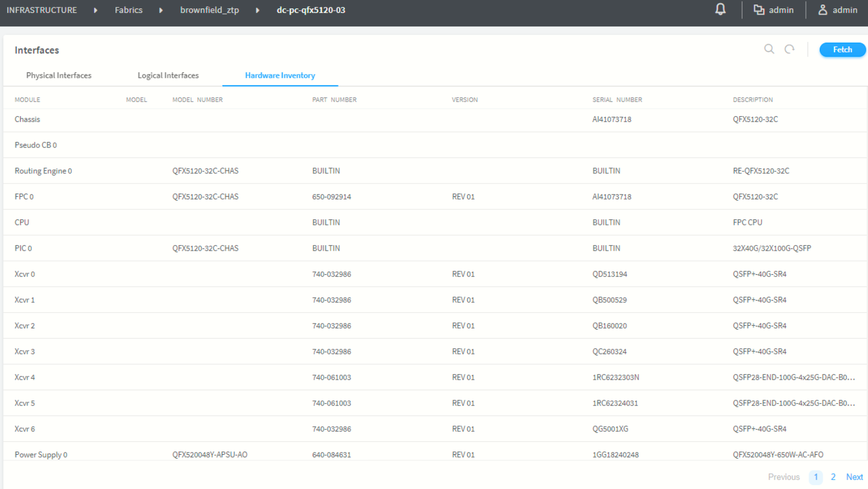Click the search magnifier icon in Interfaces
The width and height of the screenshot is (868, 489).
769,49
